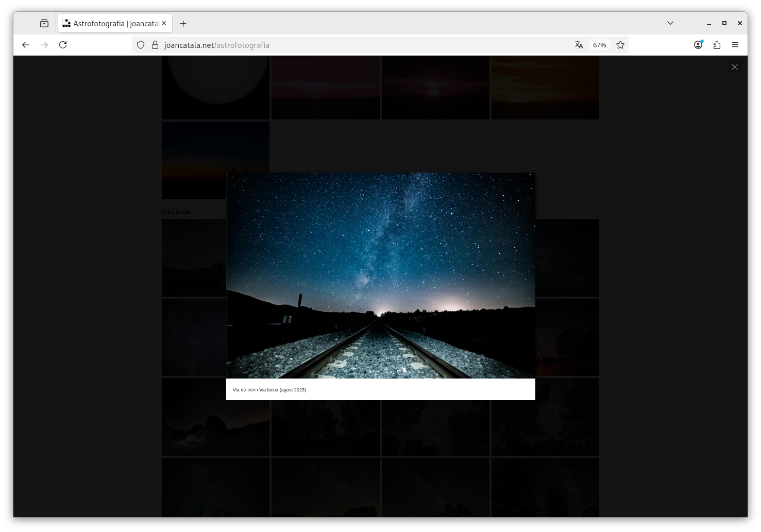Screen dimensions: 761x532
Task: Click the tracking protection shield icon
Action: coord(141,45)
